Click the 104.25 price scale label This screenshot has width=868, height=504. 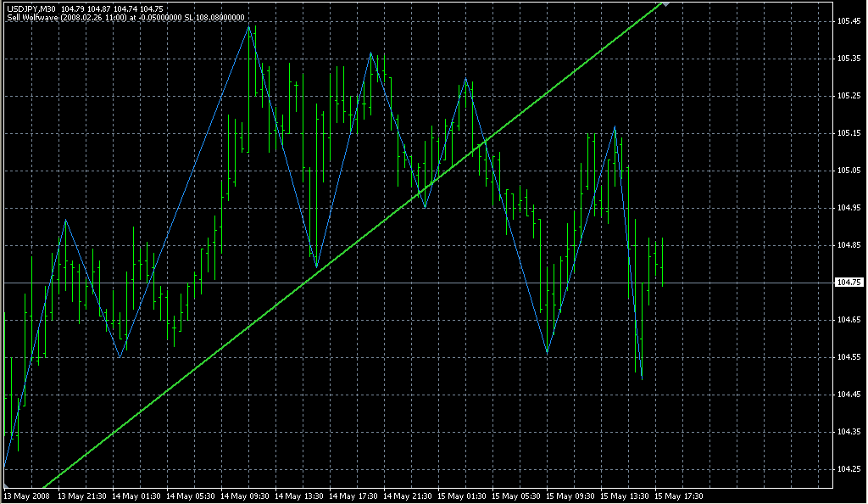(x=849, y=469)
